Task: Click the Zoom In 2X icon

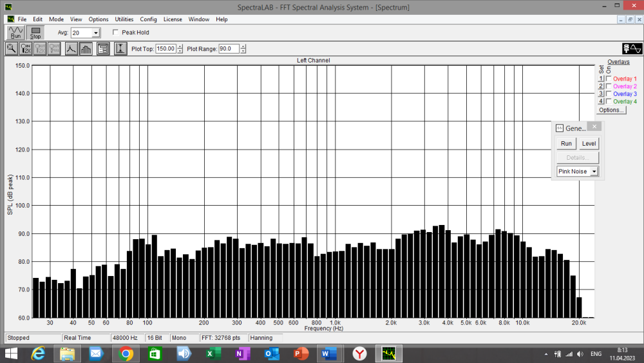Action: click(x=26, y=48)
